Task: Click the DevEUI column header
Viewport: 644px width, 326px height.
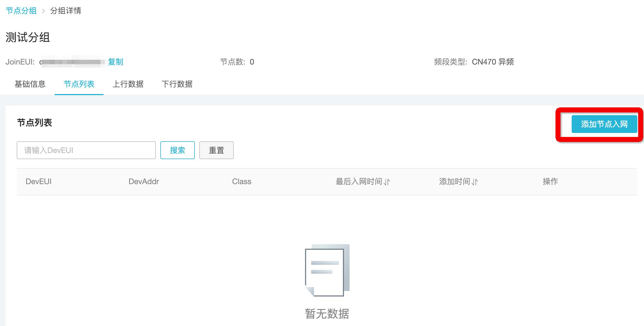Action: pos(39,181)
